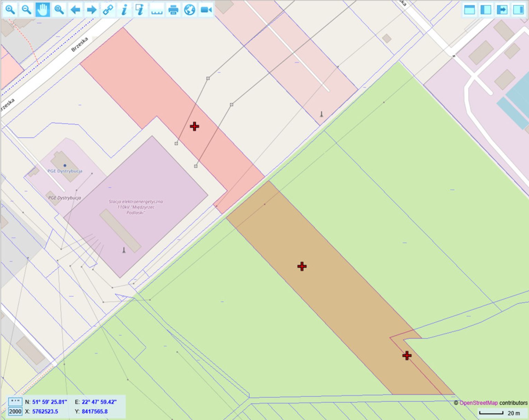Activate the pan hand tool

click(43, 10)
